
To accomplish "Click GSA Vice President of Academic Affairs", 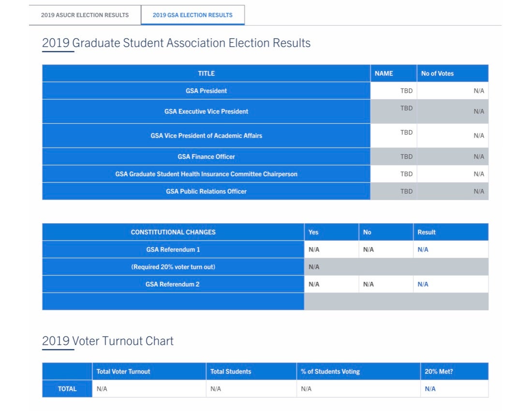I will pyautogui.click(x=206, y=136).
